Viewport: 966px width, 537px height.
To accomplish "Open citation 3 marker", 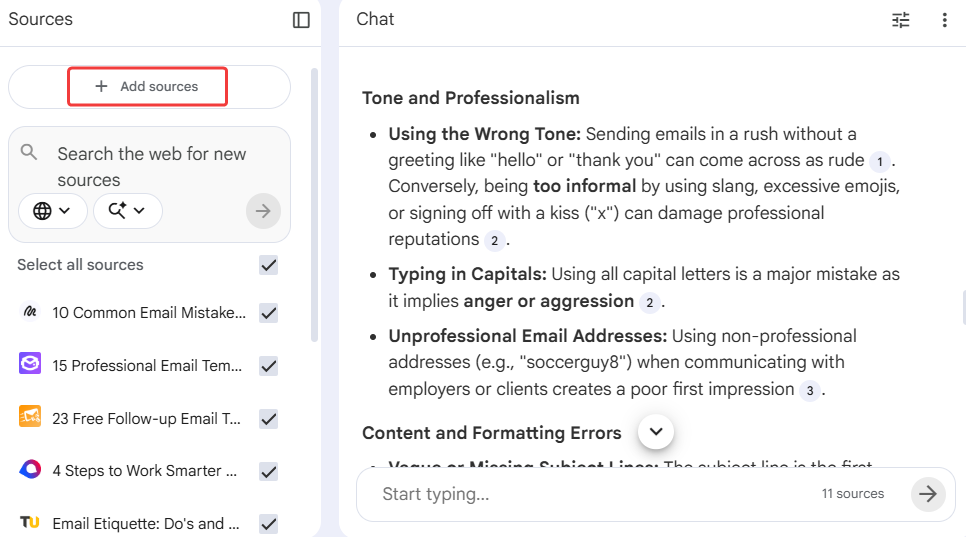I will (810, 390).
